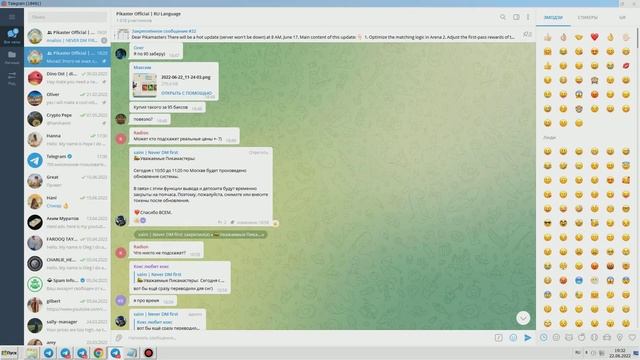
Task: Open the hamburger main menu
Action: (x=12, y=17)
